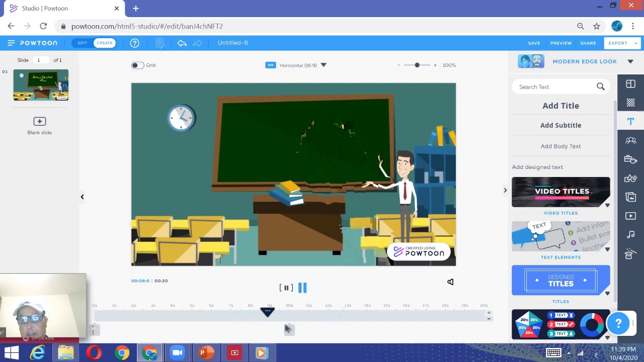Click the timeline playhead marker
The width and height of the screenshot is (644, 362).
point(267,312)
